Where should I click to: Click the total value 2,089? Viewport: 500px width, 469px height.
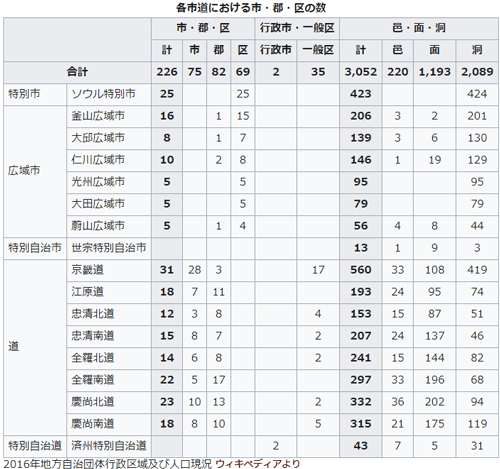(x=477, y=72)
